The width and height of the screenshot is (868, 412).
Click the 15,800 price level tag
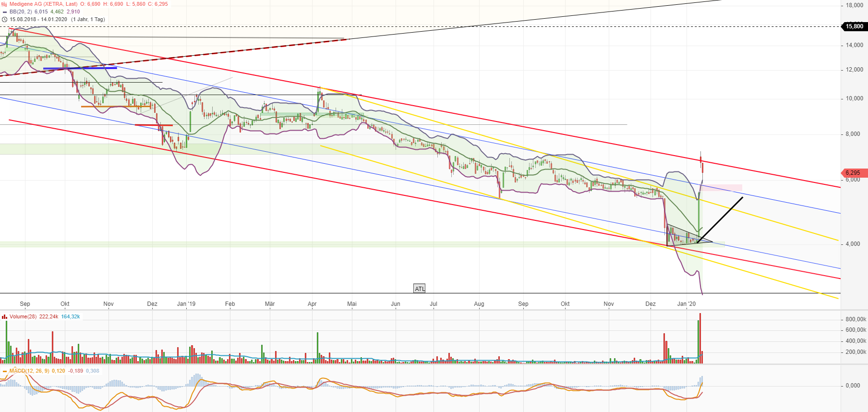tap(855, 26)
